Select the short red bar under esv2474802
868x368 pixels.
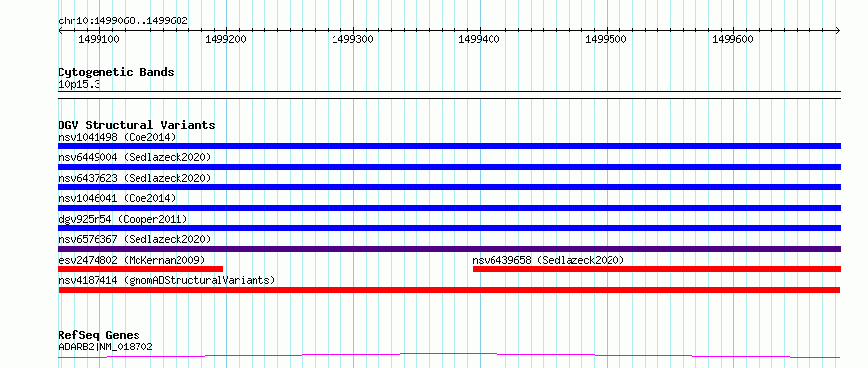[x=140, y=269]
